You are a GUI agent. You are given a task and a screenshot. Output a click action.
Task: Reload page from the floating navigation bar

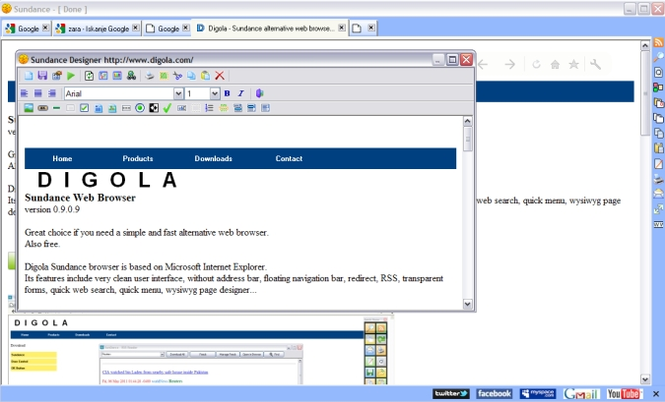click(x=536, y=64)
